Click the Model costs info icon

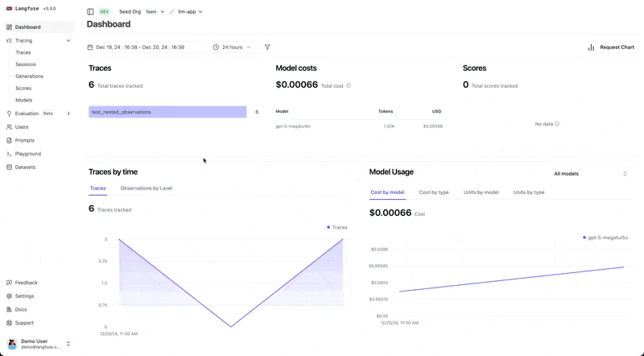(349, 85)
